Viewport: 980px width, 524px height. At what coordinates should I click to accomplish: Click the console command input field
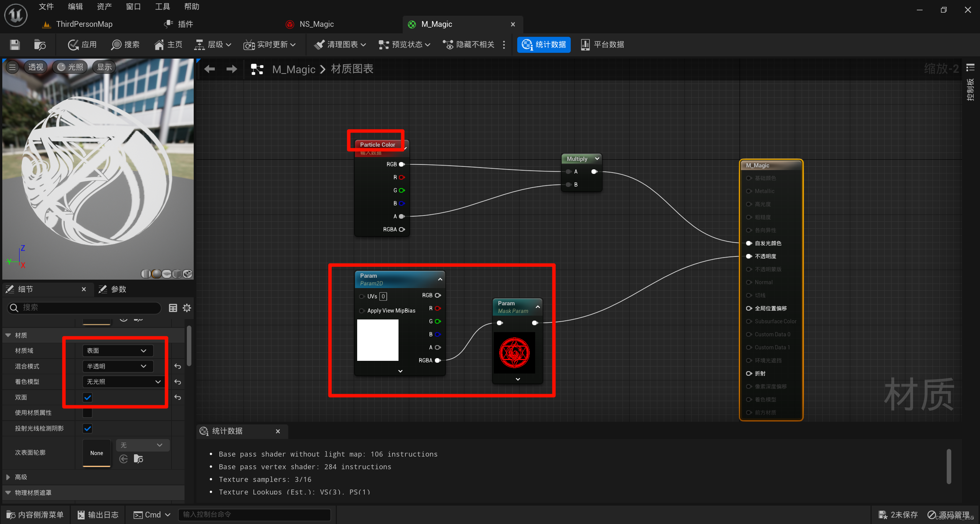pos(254,515)
